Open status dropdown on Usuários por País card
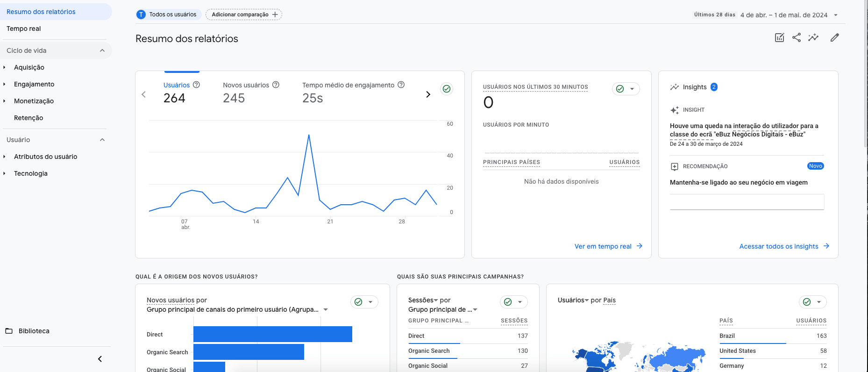Screen dimensions: 868x372 pos(819,302)
